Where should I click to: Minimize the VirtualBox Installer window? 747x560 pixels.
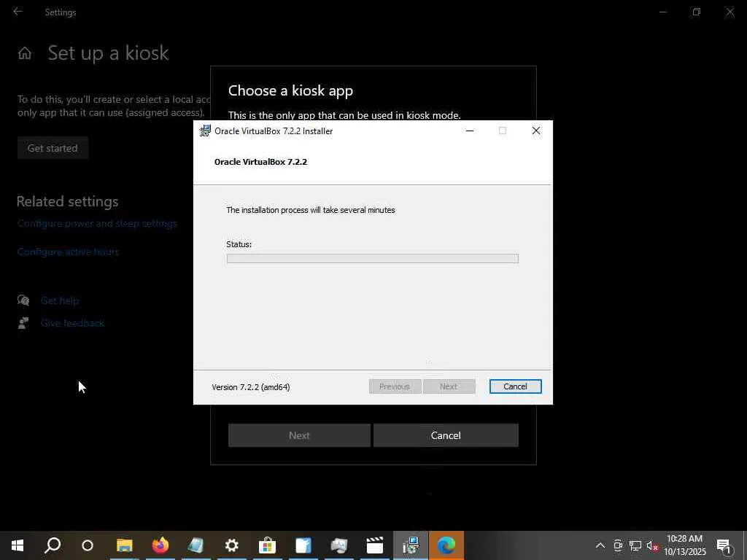coord(470,131)
